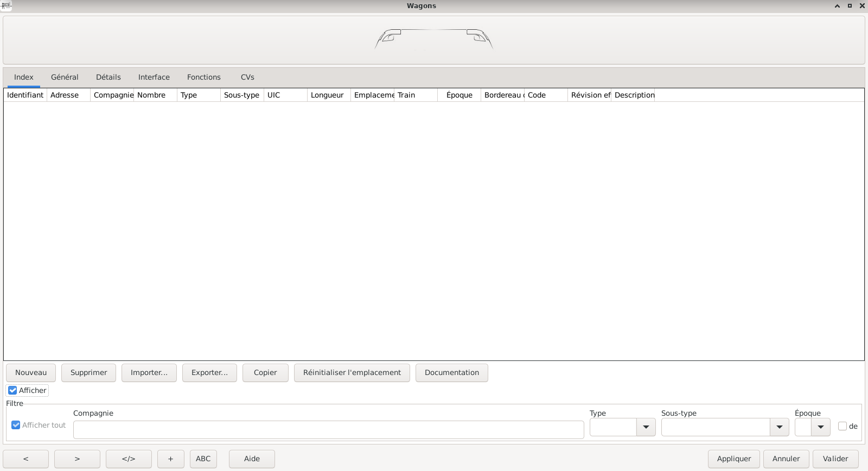Click the next wagon '>' button
This screenshot has width=868, height=471.
[77, 459]
